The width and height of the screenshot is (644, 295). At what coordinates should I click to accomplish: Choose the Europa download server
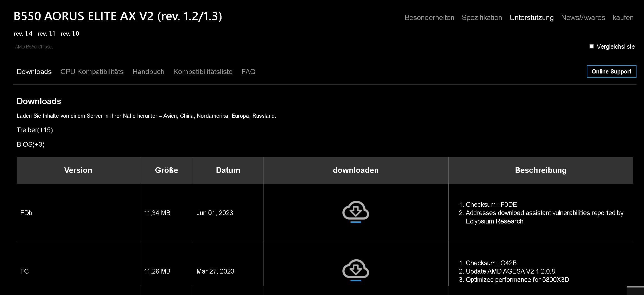click(x=240, y=116)
